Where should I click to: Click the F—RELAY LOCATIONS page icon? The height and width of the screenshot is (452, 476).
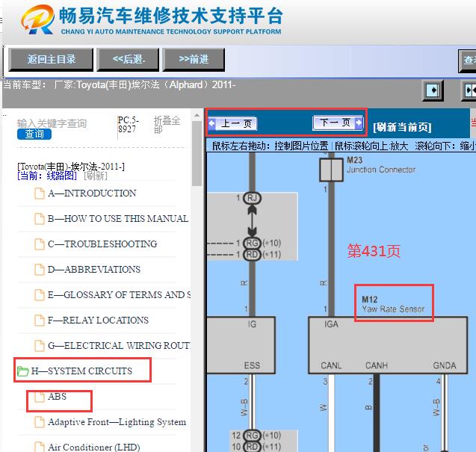39,321
